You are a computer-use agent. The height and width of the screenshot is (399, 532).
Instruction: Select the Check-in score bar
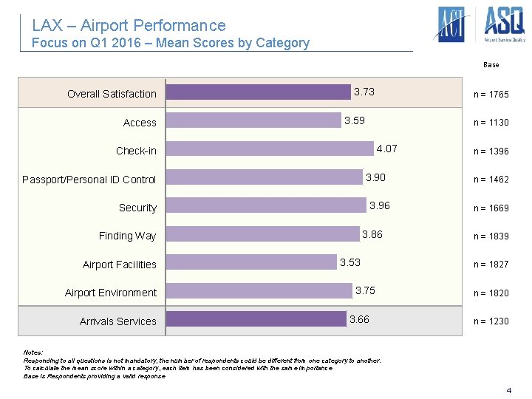pyautogui.click(x=270, y=149)
